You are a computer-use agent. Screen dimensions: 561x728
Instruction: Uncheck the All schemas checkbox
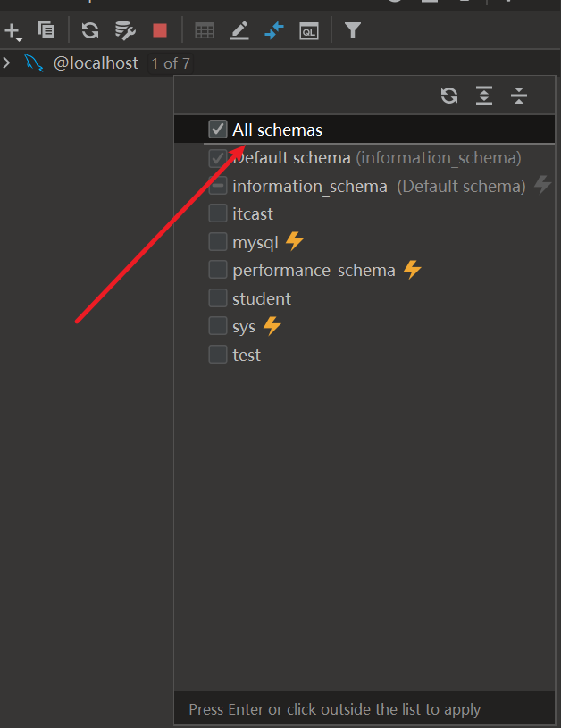coord(218,130)
